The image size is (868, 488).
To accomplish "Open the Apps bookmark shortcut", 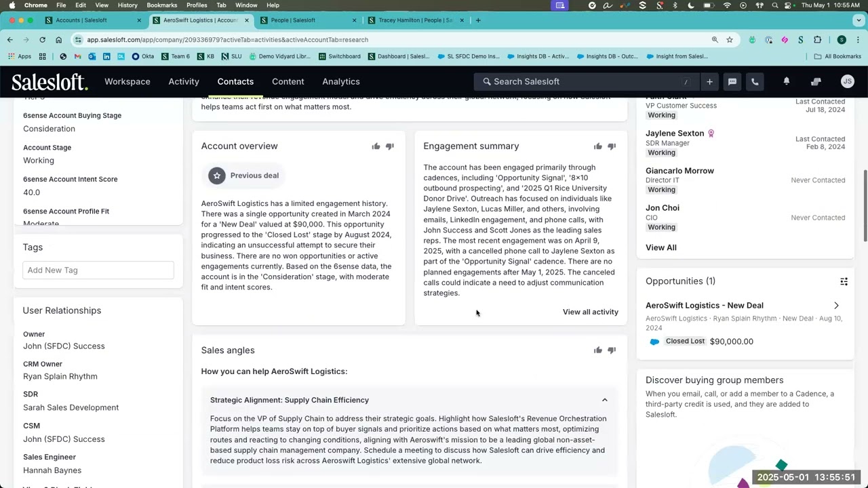I will pos(19,56).
